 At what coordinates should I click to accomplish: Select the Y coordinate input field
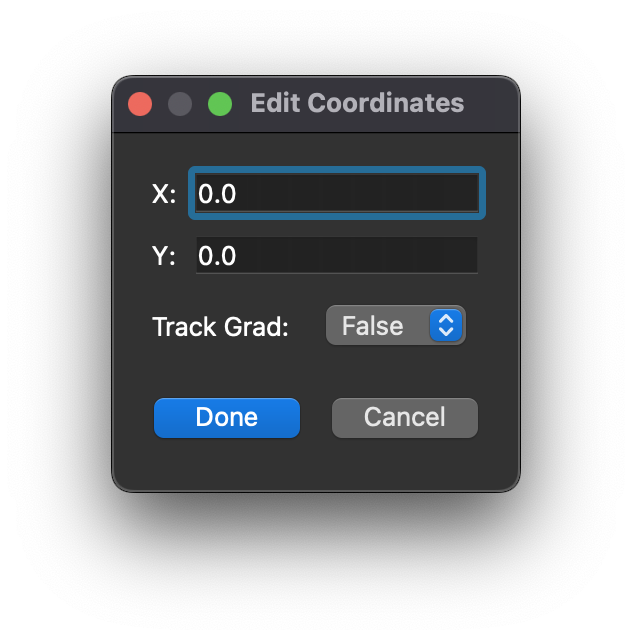(x=337, y=255)
